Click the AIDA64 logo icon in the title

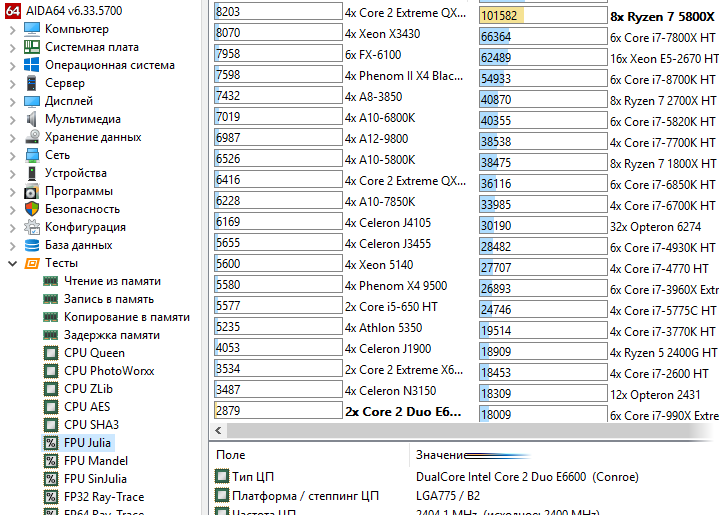point(13,11)
